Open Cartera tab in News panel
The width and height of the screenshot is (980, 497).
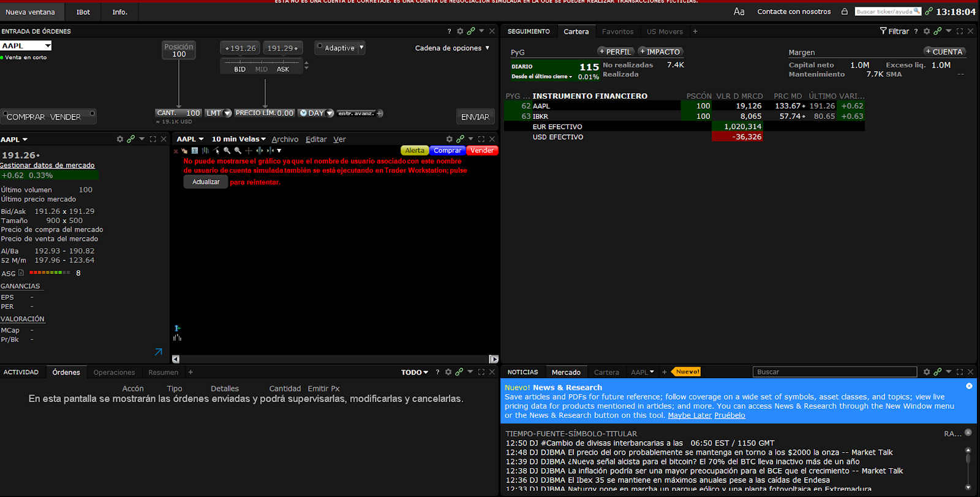pos(606,372)
